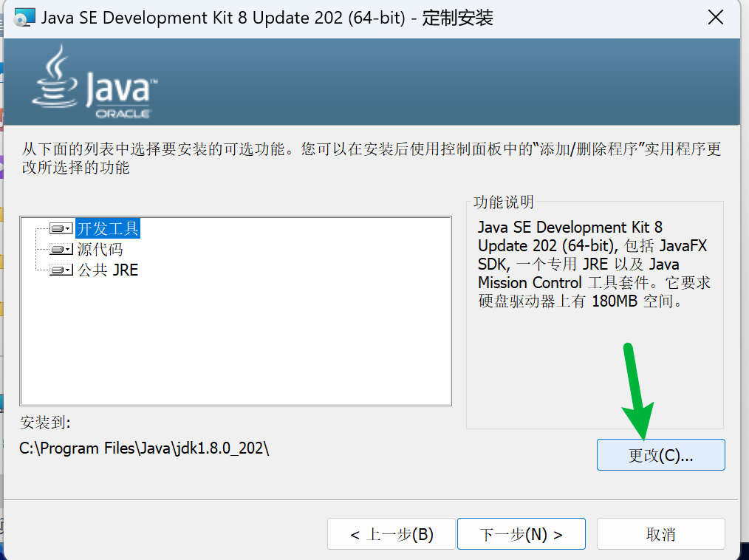749x560 pixels.
Task: Click the feature description text about JavaFX SDK
Action: pos(594,264)
